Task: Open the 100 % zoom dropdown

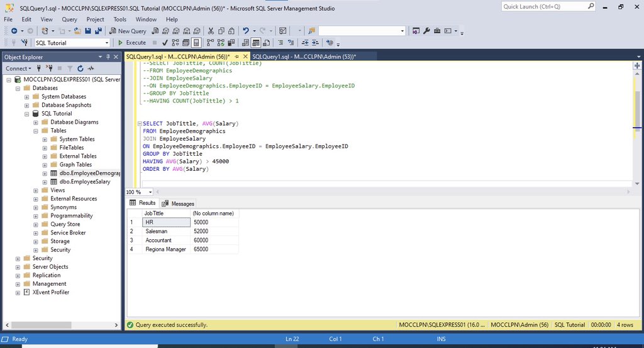Action: [x=150, y=192]
